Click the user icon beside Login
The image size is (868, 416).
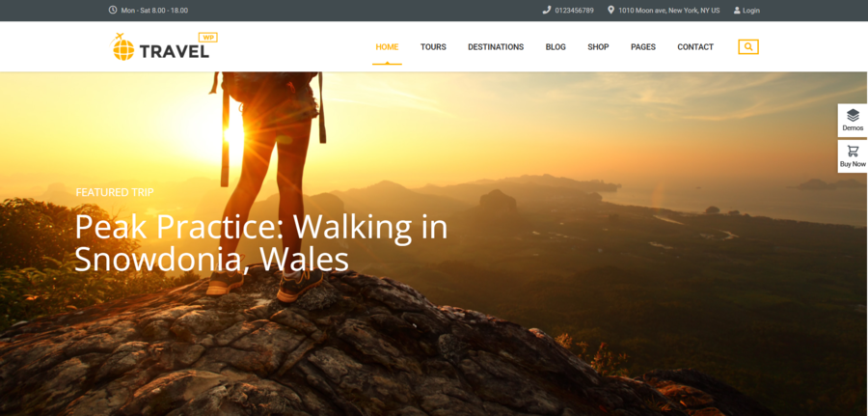[737, 11]
